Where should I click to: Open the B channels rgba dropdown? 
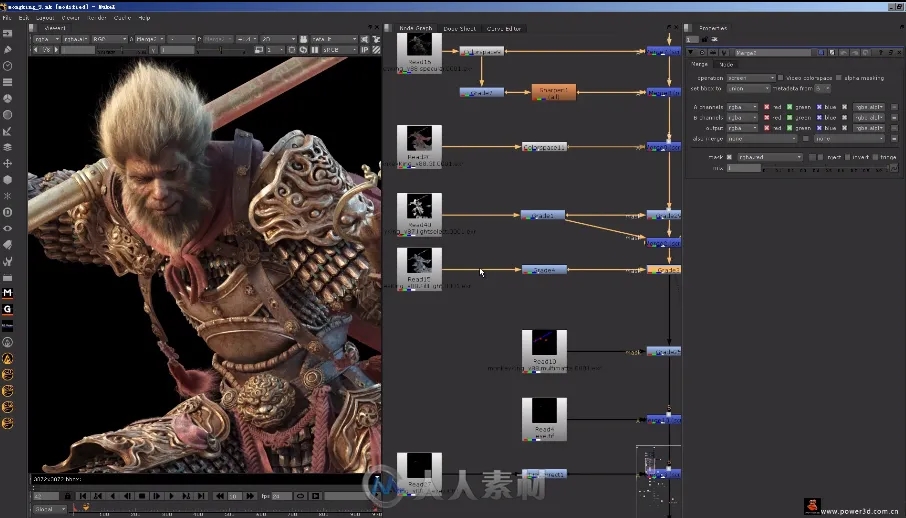point(742,117)
